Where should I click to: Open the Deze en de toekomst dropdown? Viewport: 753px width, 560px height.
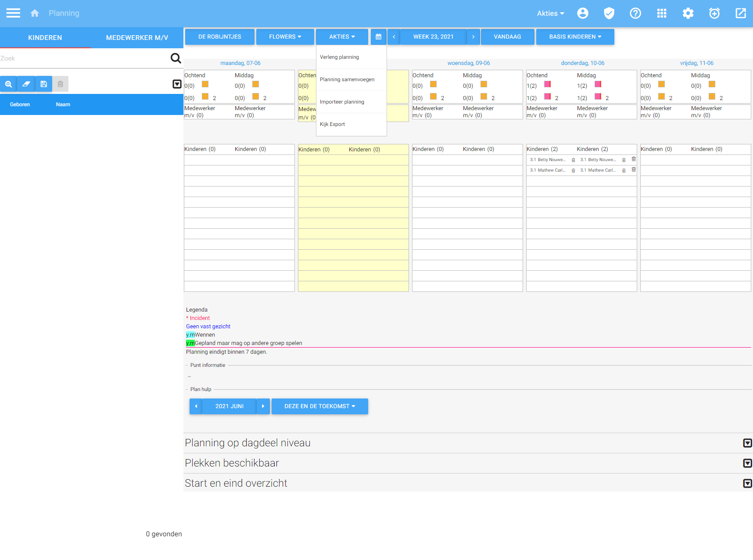tap(319, 406)
